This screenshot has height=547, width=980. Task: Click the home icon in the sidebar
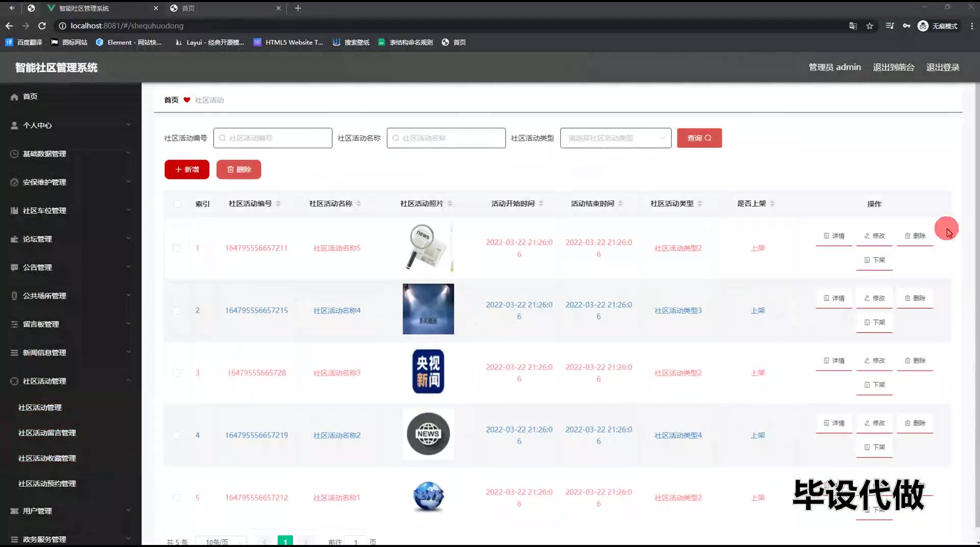(x=14, y=97)
